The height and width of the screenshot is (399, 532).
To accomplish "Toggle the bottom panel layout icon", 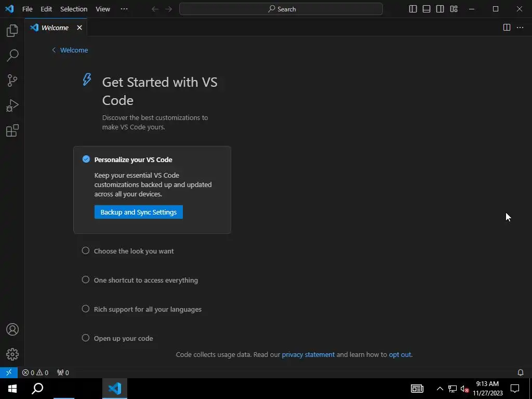I will (427, 9).
